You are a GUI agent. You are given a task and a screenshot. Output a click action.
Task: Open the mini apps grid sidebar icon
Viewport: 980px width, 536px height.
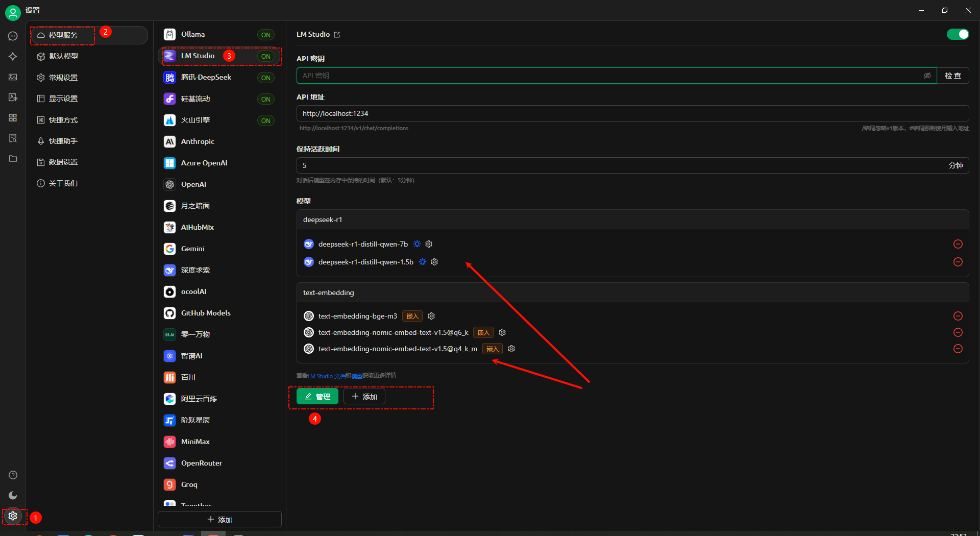coord(13,118)
